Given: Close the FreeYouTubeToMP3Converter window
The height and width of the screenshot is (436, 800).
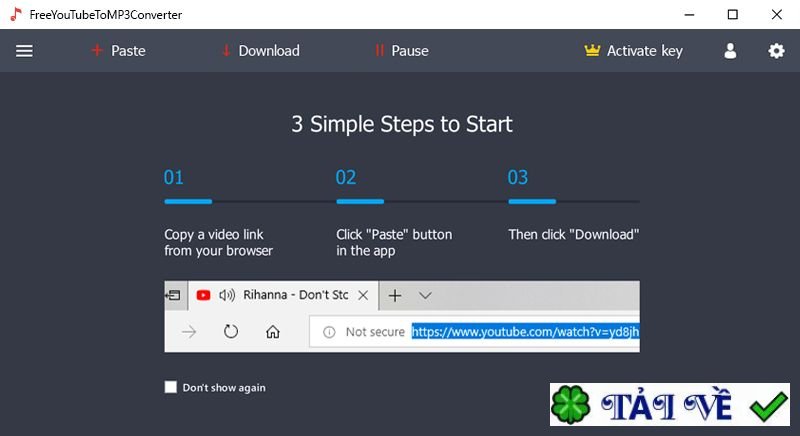Looking at the screenshot, I should [777, 14].
